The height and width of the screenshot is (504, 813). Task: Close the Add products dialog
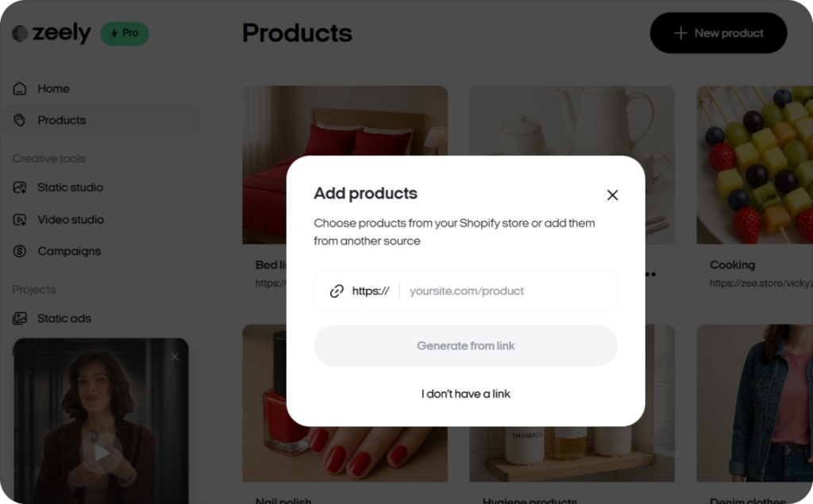pos(612,194)
